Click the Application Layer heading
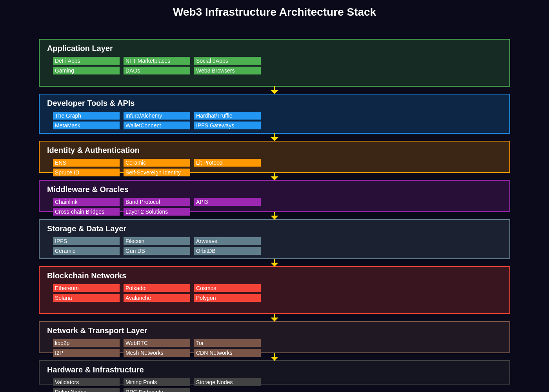The image size is (549, 392). [80, 48]
